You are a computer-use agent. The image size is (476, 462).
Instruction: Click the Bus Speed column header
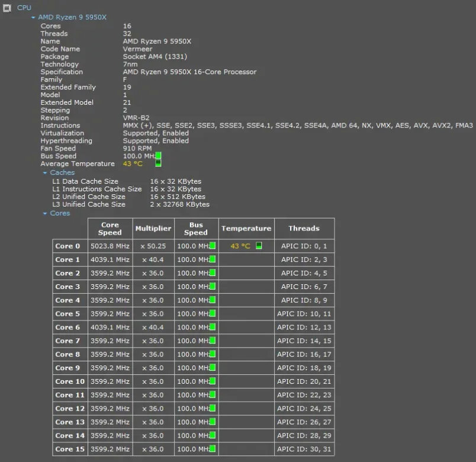(196, 229)
